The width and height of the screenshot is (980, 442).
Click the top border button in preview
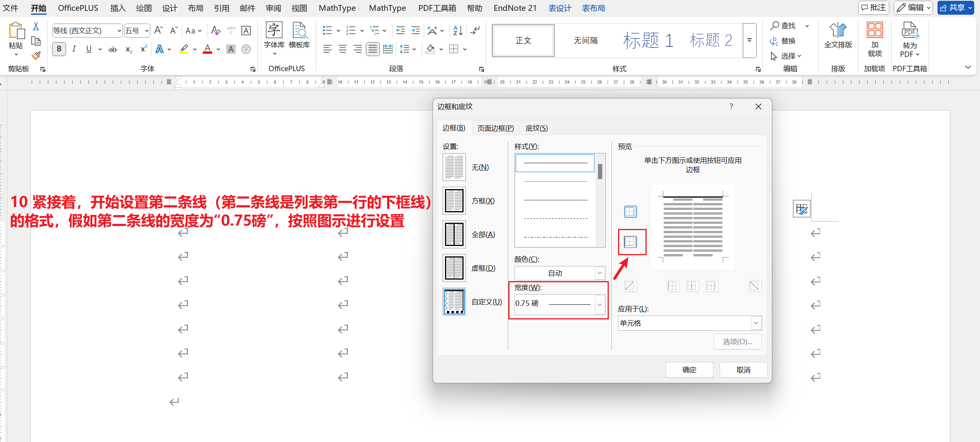coord(630,212)
